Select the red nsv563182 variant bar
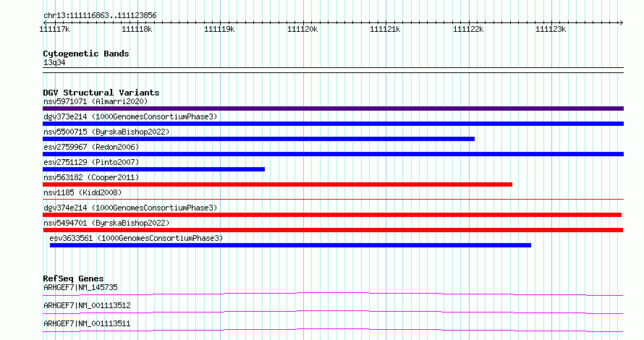The height and width of the screenshot is (340, 644). pyautogui.click(x=277, y=184)
